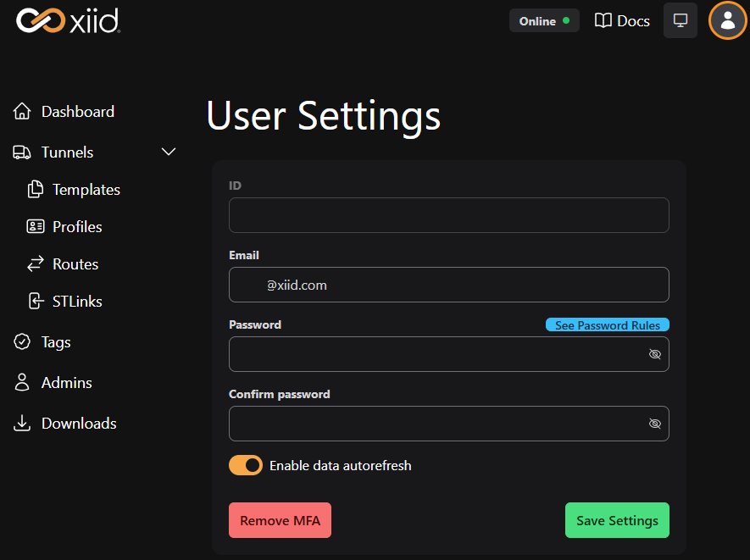The image size is (750, 560).
Task: Open See Password Rules
Action: click(607, 324)
